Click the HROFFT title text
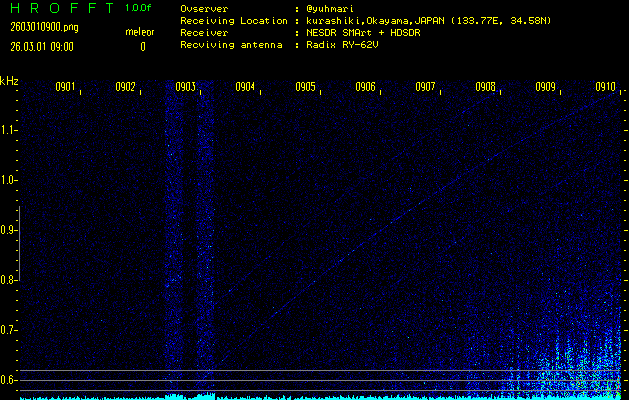Viewport: 629px width, 400px height. [x=62, y=8]
